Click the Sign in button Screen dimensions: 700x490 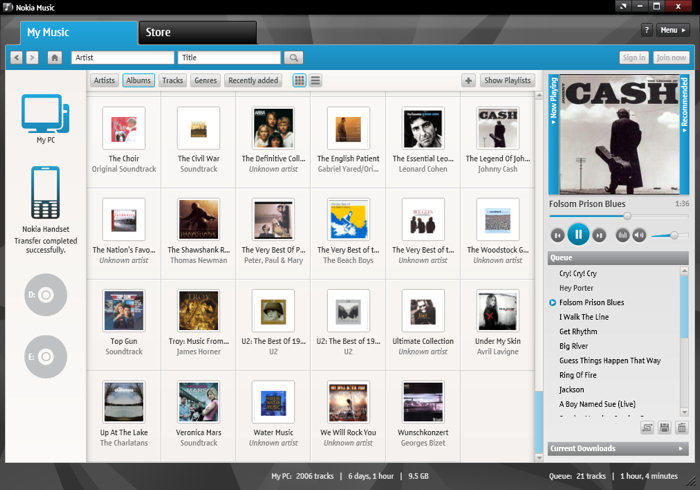coord(634,58)
